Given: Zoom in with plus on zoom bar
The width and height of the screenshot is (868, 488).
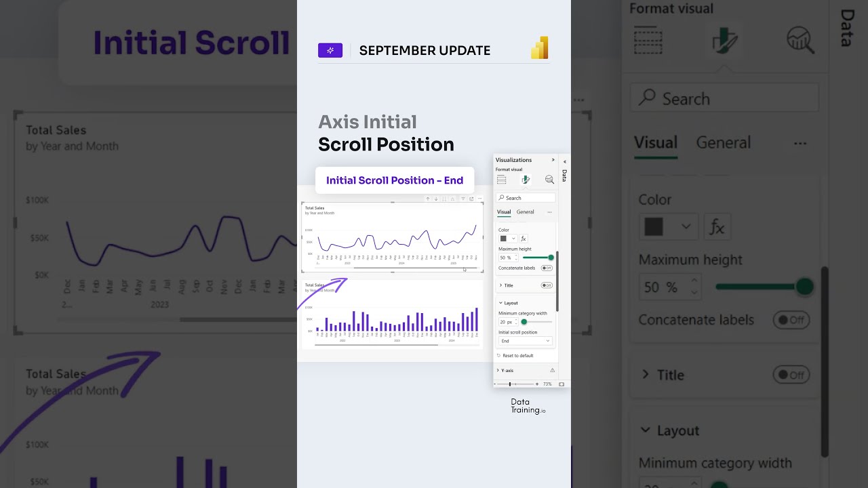Looking at the screenshot, I should coord(537,384).
